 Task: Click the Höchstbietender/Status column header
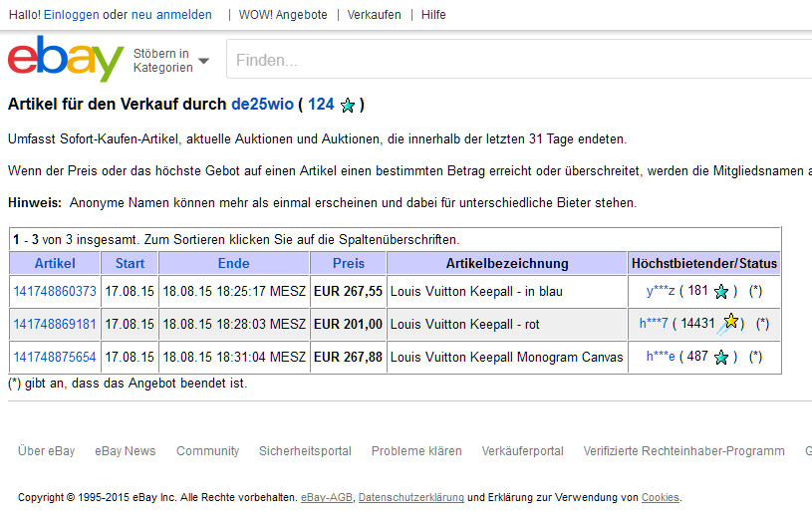click(704, 263)
